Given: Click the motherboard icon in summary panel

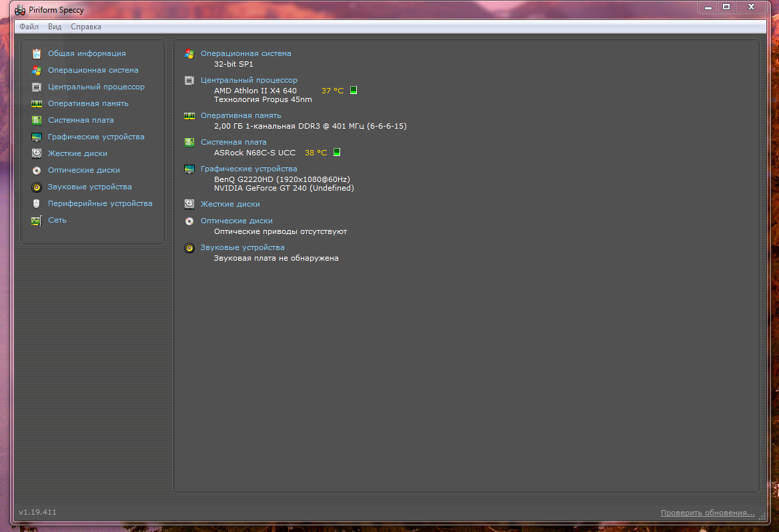Looking at the screenshot, I should coord(189,143).
